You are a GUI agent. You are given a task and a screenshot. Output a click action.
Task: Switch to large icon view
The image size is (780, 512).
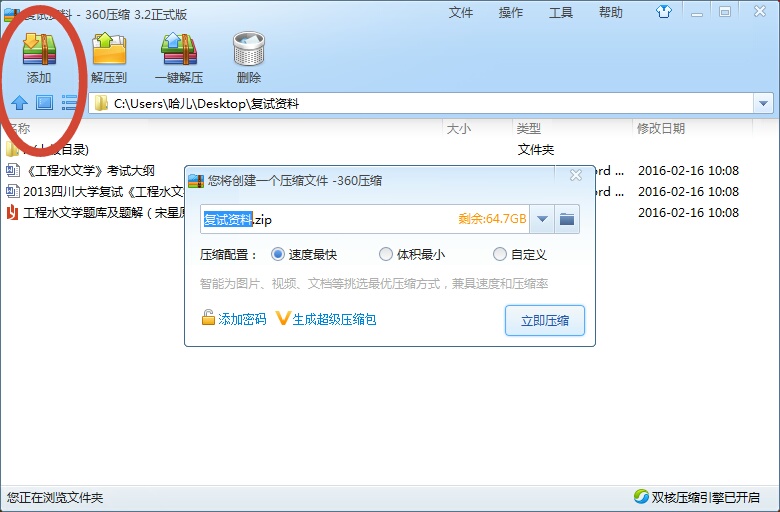coord(44,103)
